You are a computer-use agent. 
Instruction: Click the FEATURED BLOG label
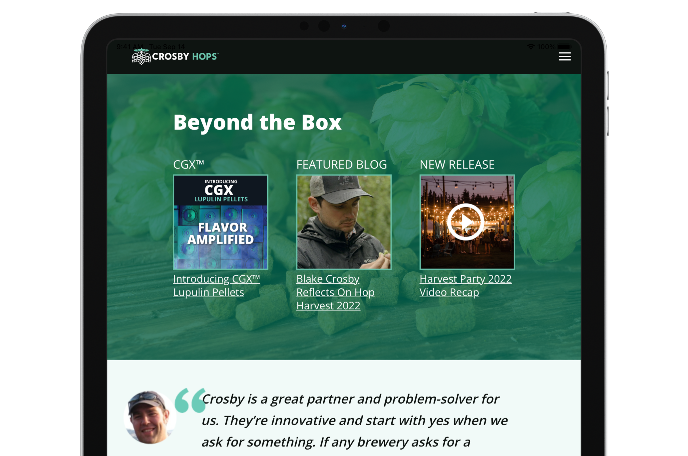coord(341,165)
